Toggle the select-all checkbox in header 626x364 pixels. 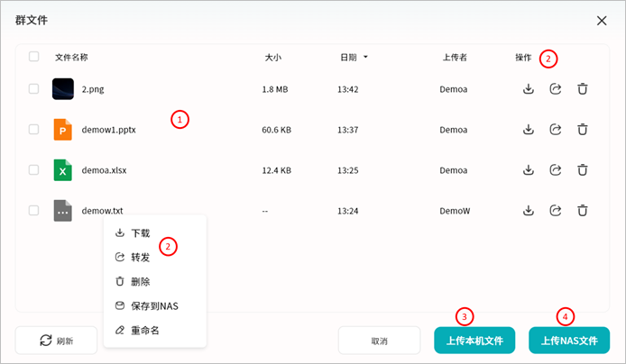click(34, 57)
